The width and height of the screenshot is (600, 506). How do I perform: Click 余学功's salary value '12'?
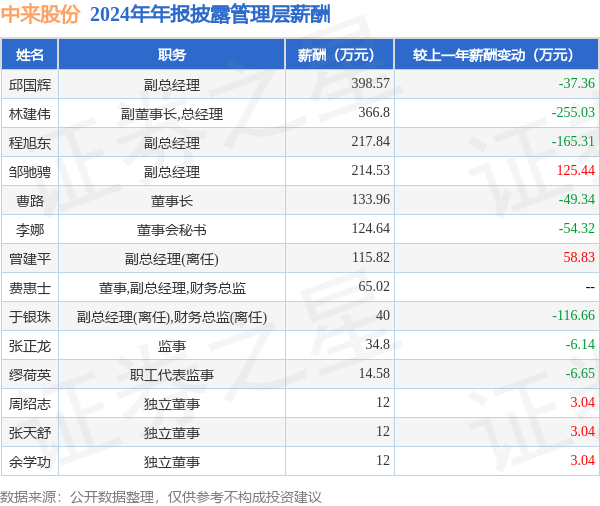point(383,460)
